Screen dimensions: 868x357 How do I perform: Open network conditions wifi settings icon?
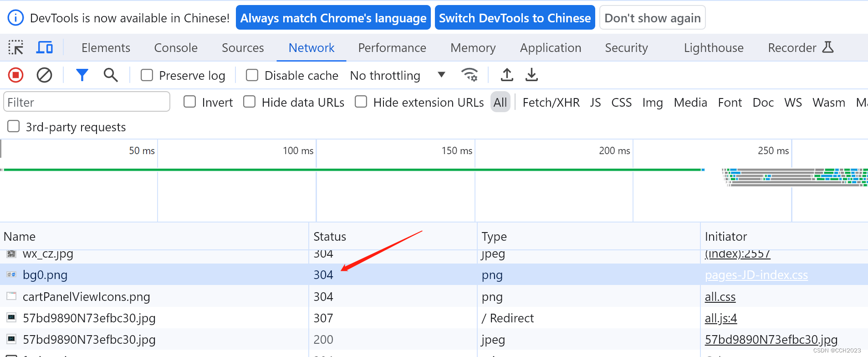[470, 75]
